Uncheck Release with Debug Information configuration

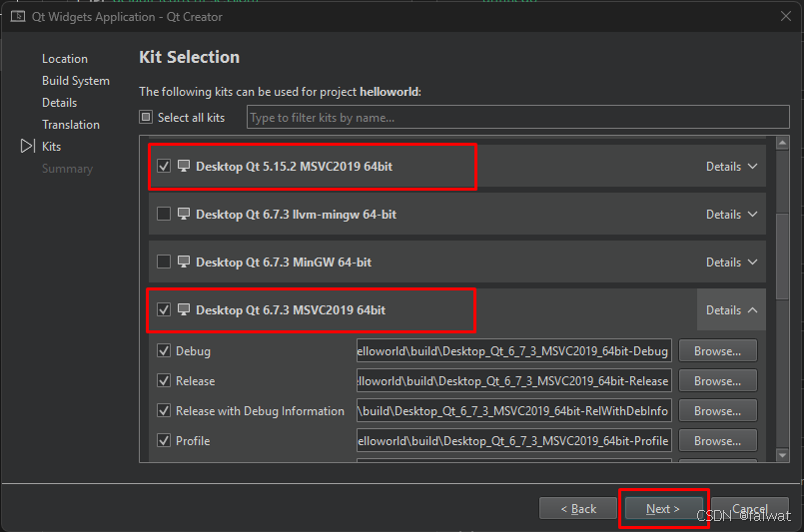(x=164, y=411)
